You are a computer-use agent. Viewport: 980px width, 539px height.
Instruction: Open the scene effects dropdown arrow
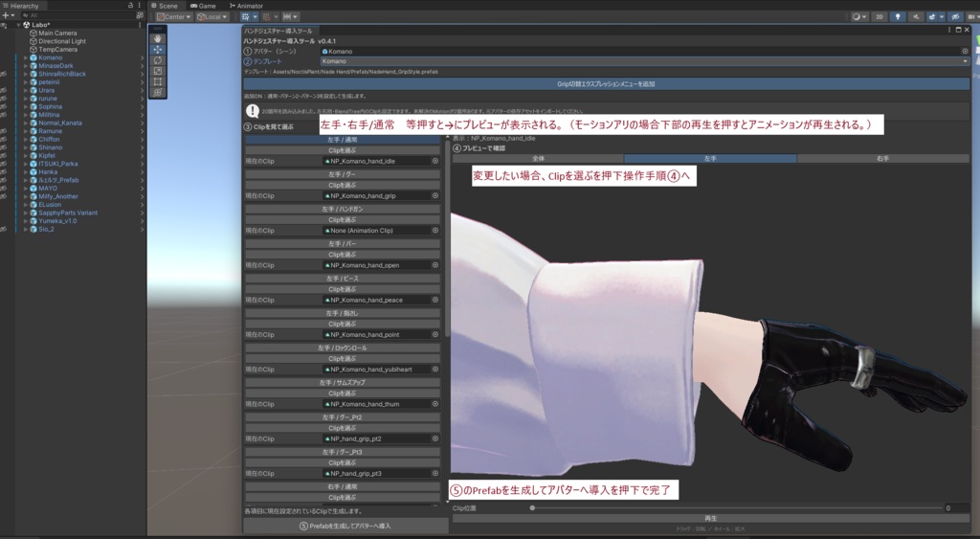[942, 17]
